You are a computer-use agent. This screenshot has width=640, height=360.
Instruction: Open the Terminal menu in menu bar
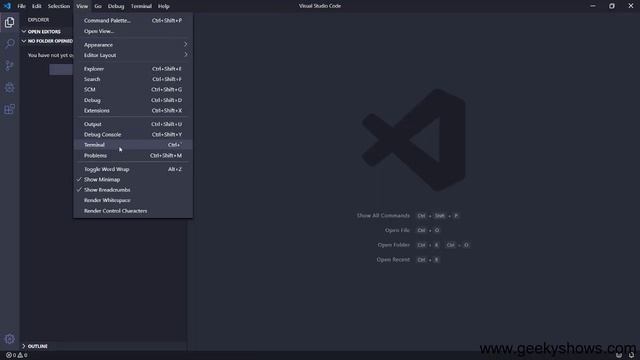point(141,6)
